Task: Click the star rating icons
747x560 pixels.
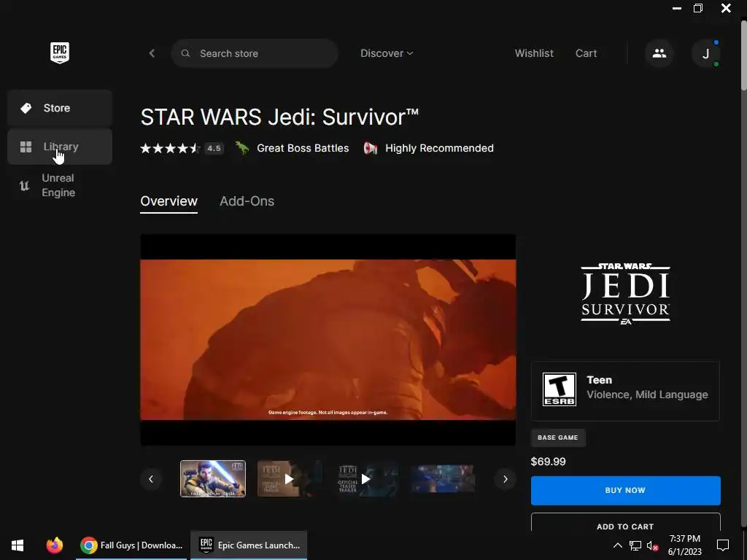Action: [x=170, y=149]
